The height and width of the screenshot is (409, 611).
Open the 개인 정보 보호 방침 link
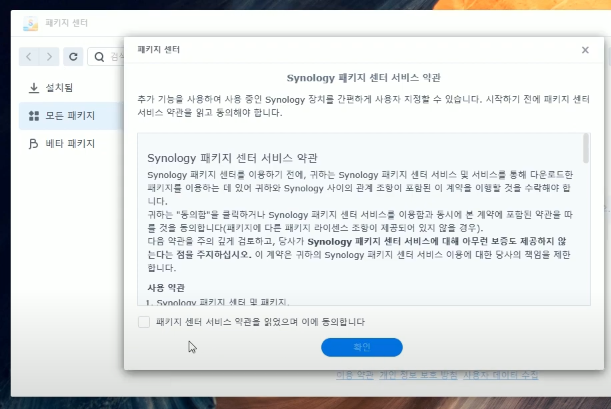point(418,375)
